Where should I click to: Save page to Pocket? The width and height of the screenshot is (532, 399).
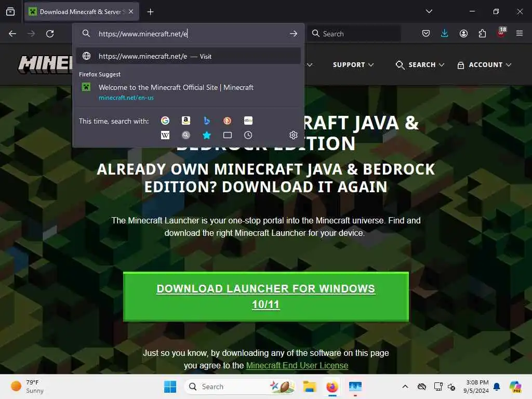click(x=426, y=33)
